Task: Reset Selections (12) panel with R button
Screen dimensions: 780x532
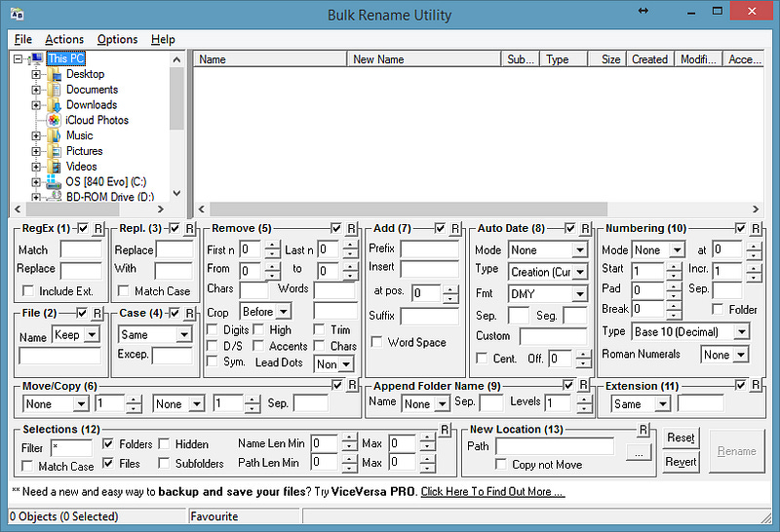Action: tap(445, 430)
